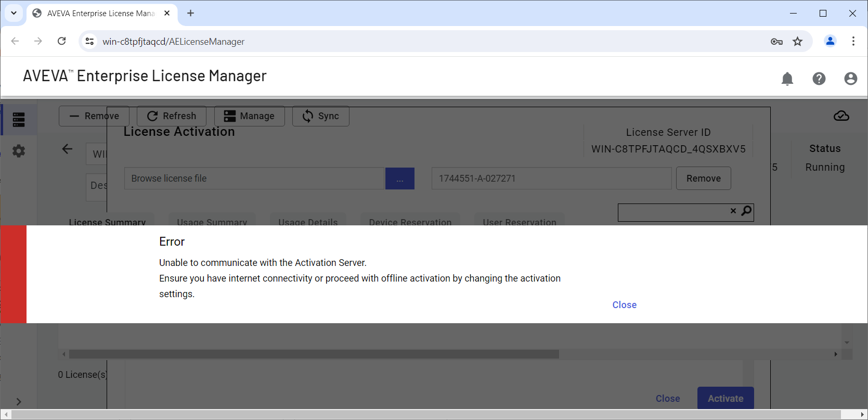The width and height of the screenshot is (868, 420).
Task: Close the error message
Action: coord(625,305)
